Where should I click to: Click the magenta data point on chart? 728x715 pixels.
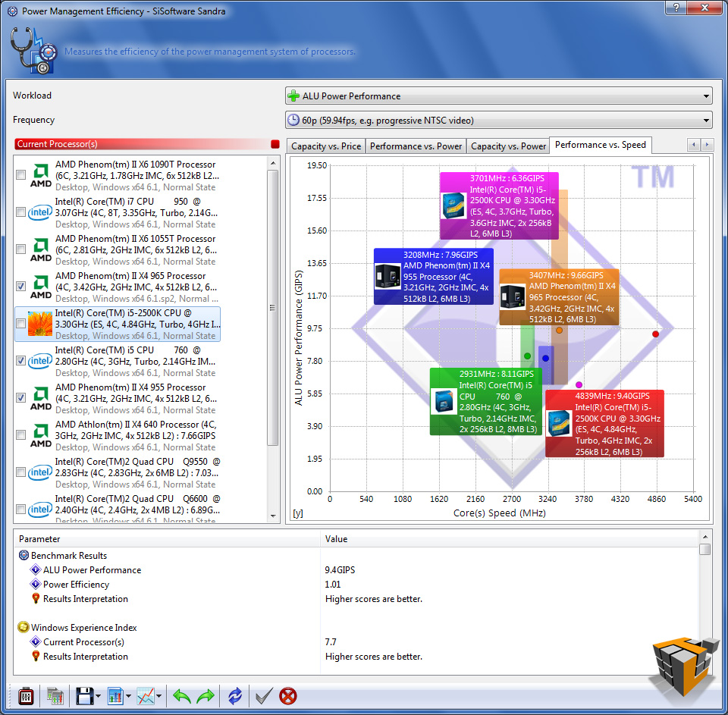(x=579, y=384)
